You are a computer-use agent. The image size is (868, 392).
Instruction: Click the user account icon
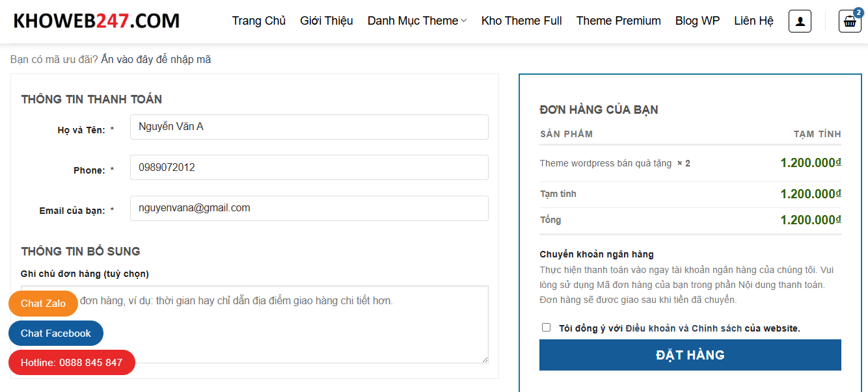[x=800, y=21]
